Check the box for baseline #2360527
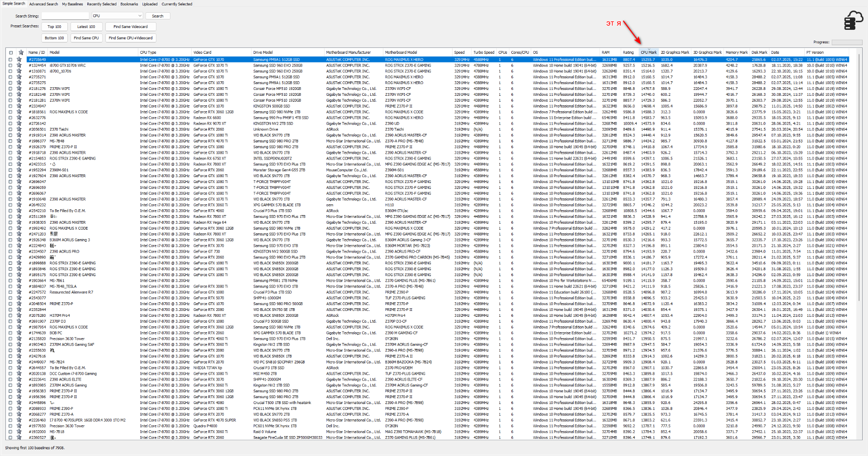The width and height of the screenshot is (868, 456). pyautogui.click(x=11, y=437)
